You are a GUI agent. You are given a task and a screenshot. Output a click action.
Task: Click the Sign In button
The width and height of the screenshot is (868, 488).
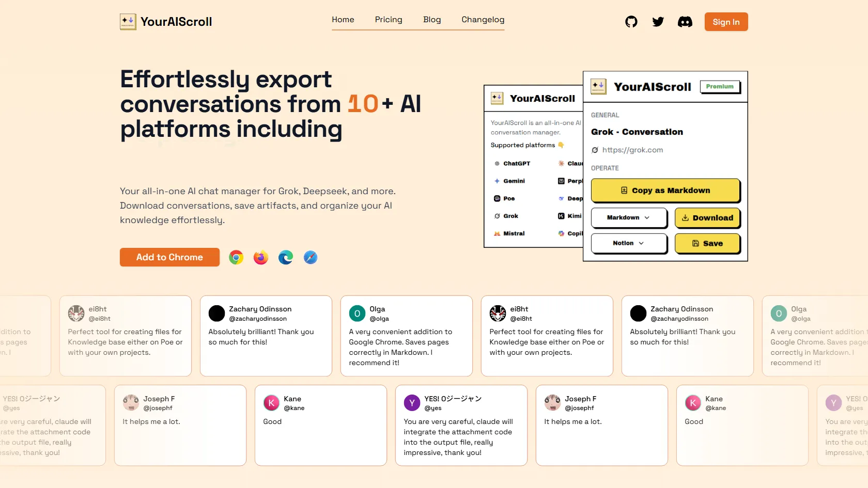(726, 22)
